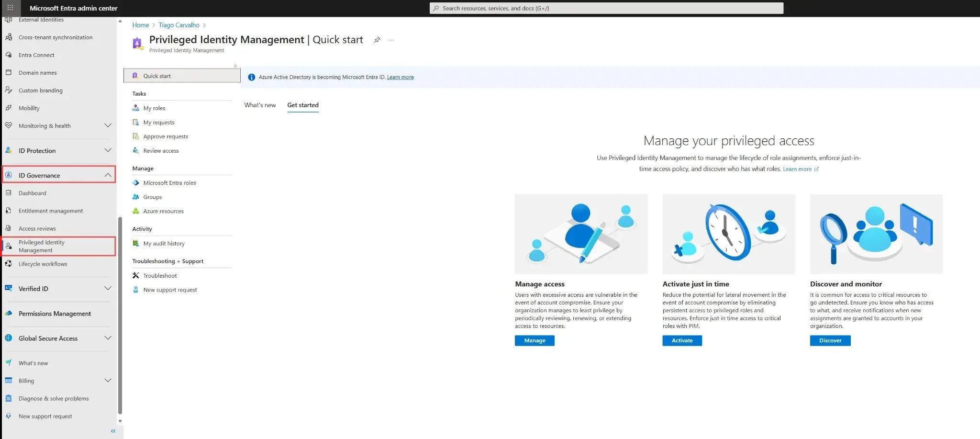Expand the Monitoring & health section
This screenshot has width=980, height=439.
click(x=108, y=125)
